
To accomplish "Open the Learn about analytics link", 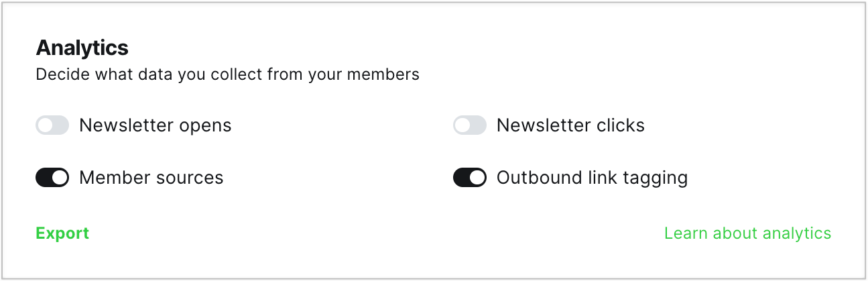I will pos(747,233).
